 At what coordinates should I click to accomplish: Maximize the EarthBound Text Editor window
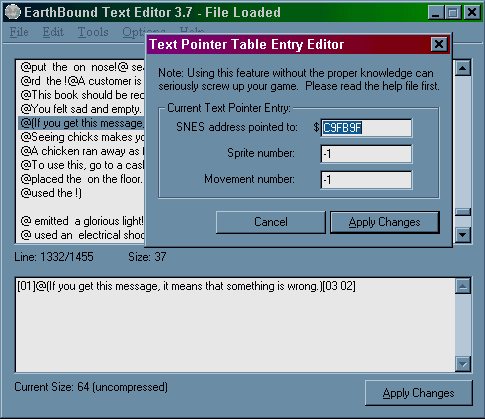click(x=453, y=13)
